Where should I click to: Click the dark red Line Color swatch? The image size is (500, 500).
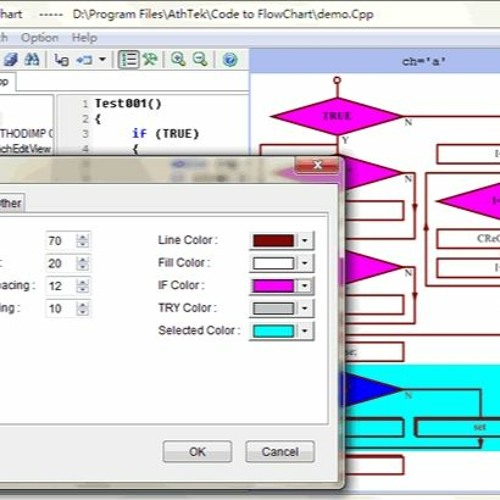tap(273, 240)
